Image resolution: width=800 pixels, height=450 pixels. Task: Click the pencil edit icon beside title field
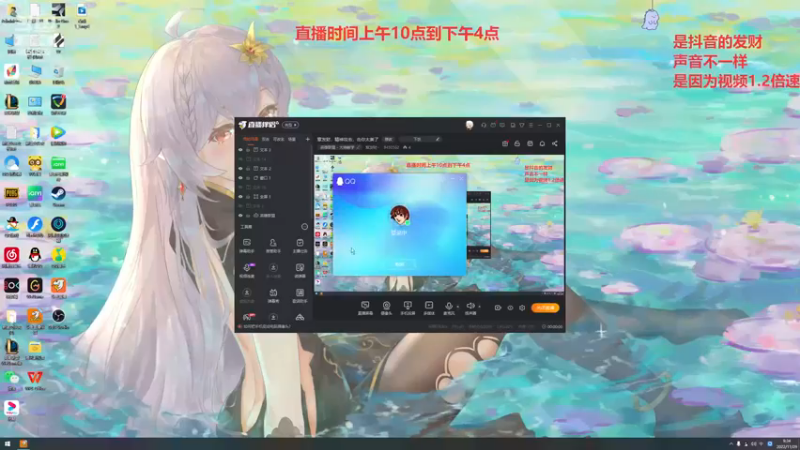437,139
